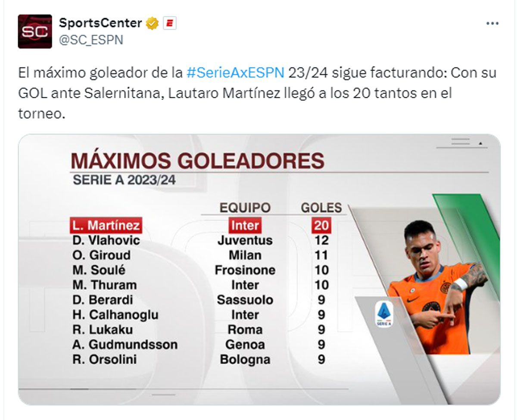The height and width of the screenshot is (420, 517).
Task: Select the highlighted L. Martínez name
Action: (x=106, y=225)
